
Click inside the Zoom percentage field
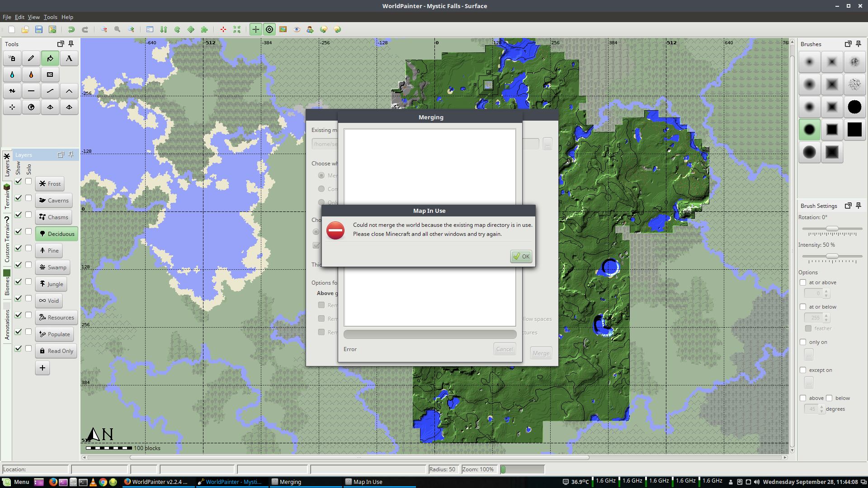point(479,469)
